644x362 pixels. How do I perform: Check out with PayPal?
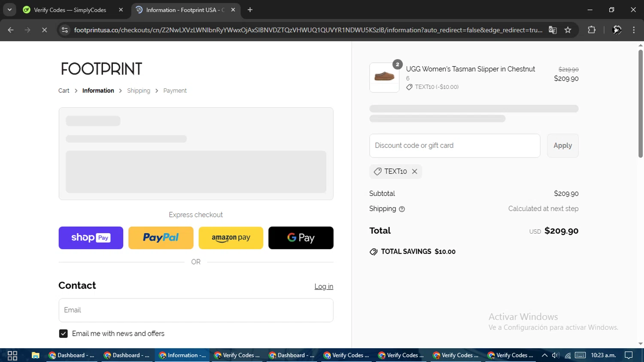tap(161, 238)
